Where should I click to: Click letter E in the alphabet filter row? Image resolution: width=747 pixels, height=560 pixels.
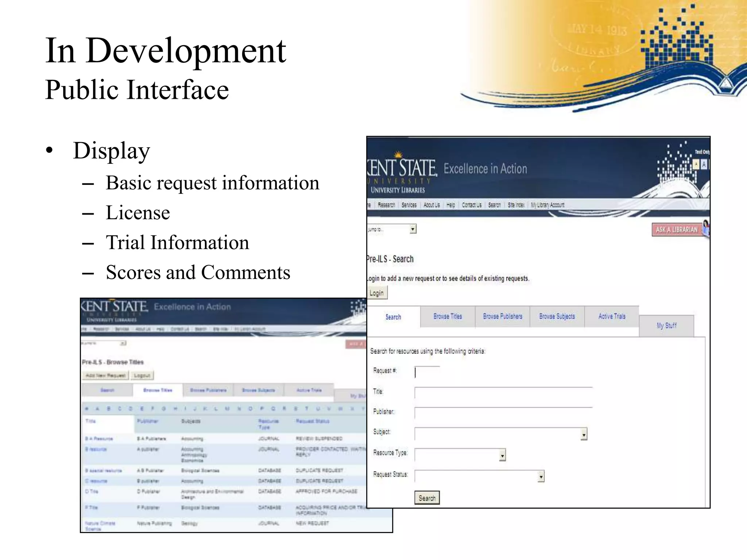pyautogui.click(x=142, y=409)
